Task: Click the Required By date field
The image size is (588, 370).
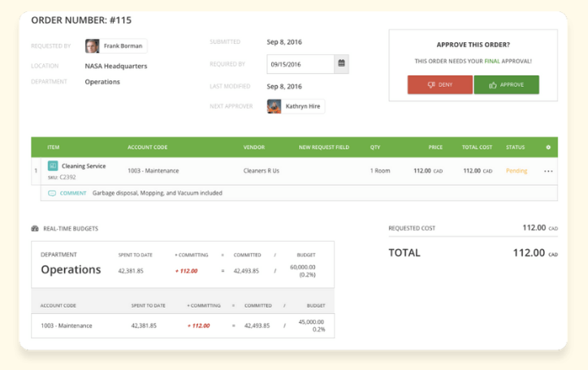Action: pos(300,63)
